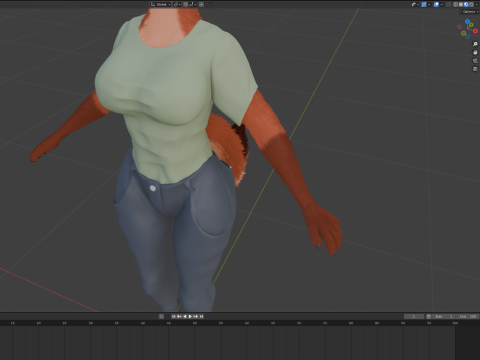Click the End frame field
This screenshot has height=360, width=480.
click(467, 316)
